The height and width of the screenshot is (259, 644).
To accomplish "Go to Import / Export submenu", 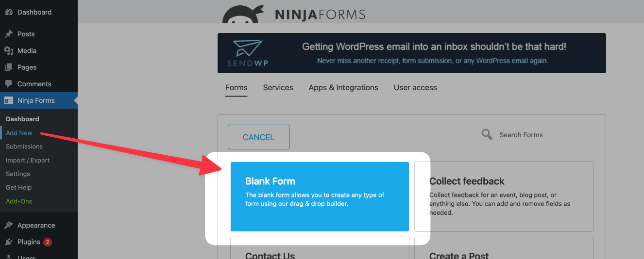I will tap(28, 160).
